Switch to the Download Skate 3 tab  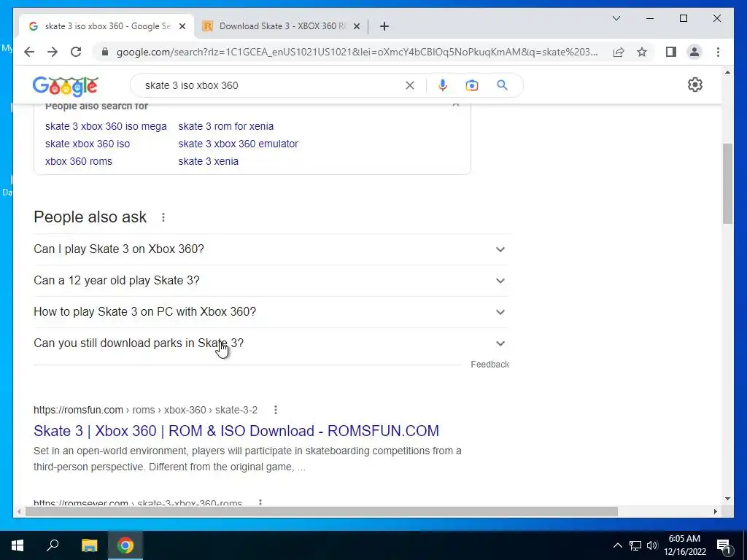tap(281, 26)
